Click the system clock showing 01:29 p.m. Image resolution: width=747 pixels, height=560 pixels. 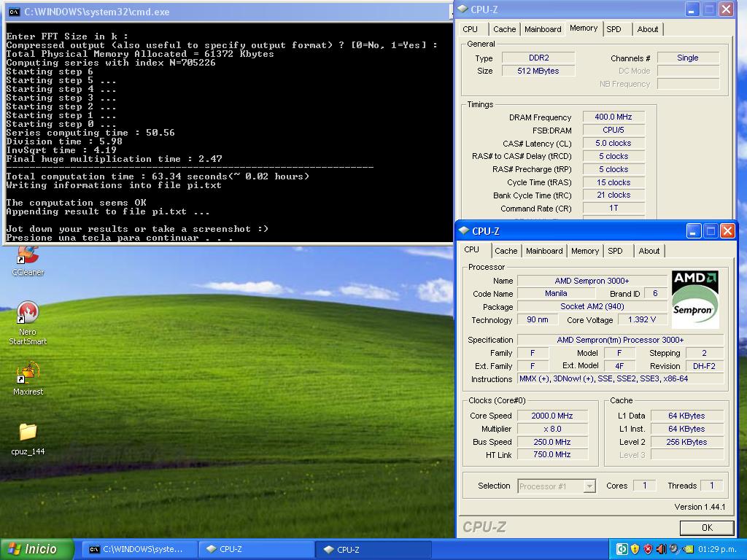click(717, 549)
